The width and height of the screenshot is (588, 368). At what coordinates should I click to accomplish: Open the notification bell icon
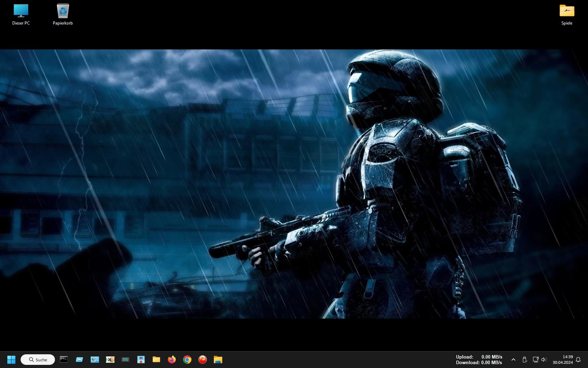coord(578,360)
